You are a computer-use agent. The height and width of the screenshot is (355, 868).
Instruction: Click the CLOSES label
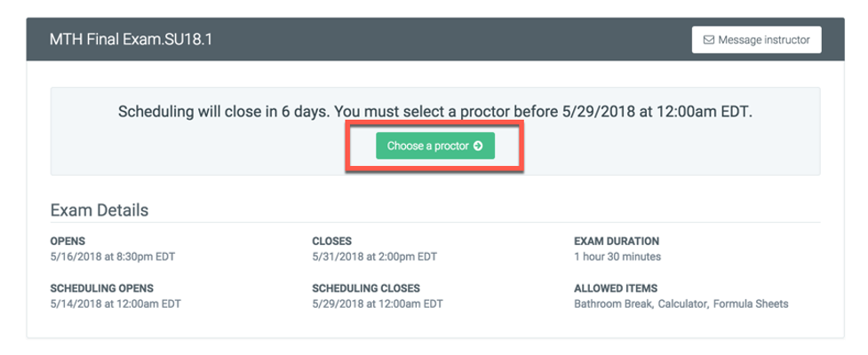[331, 241]
